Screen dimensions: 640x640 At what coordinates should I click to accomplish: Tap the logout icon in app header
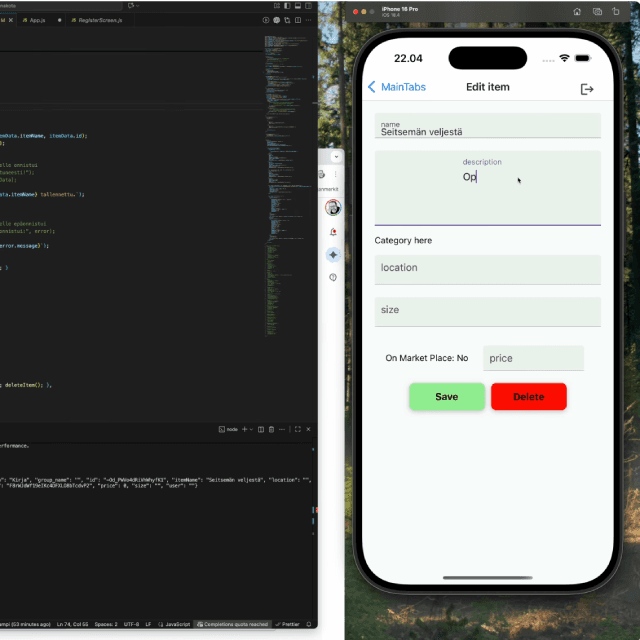pos(587,89)
